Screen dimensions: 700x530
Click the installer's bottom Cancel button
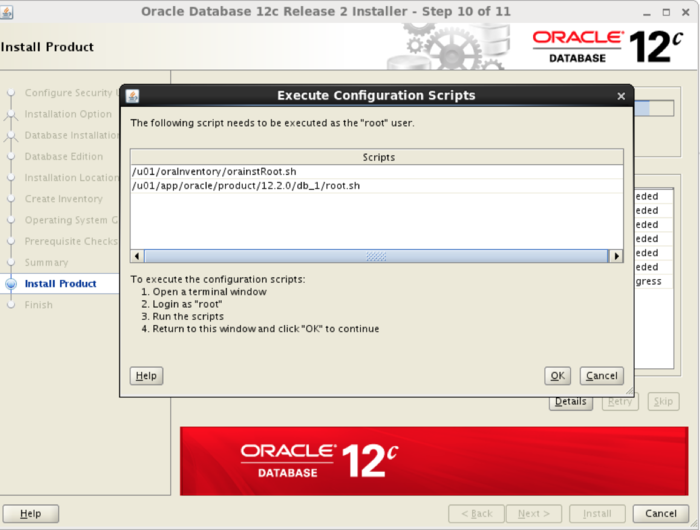tap(661, 513)
